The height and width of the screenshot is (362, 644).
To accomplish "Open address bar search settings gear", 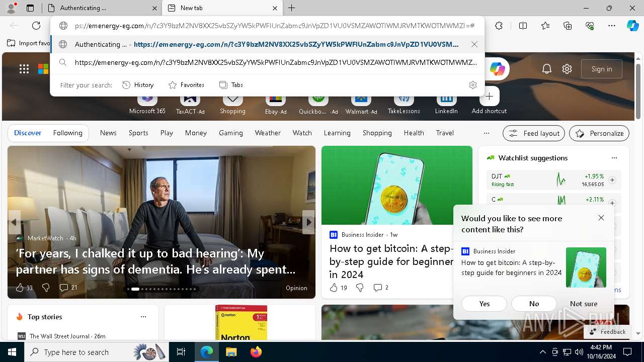I will (x=472, y=85).
